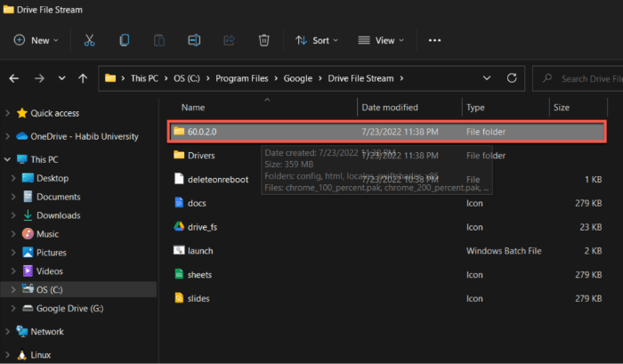Select Google Drive (G:) in sidebar
This screenshot has width=623, height=364.
(70, 308)
